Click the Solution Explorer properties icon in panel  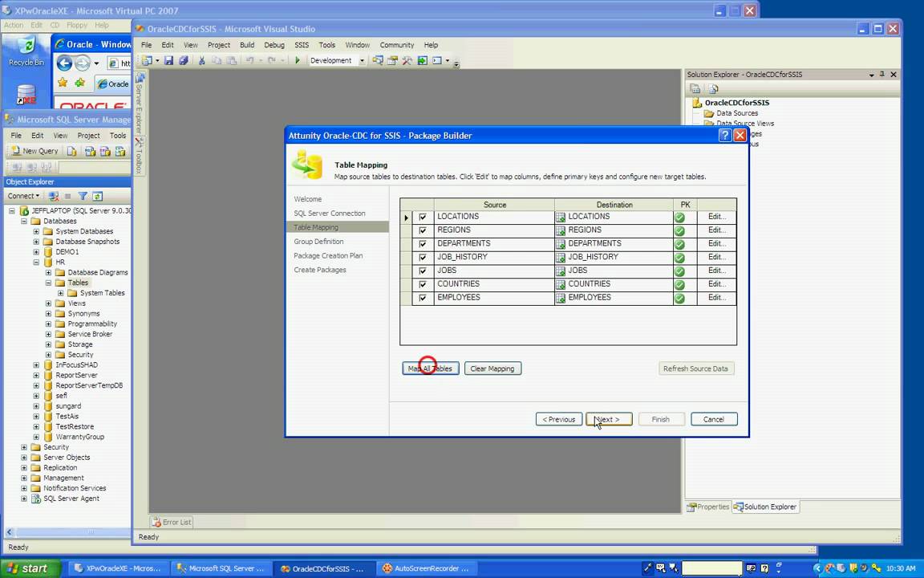coord(695,88)
